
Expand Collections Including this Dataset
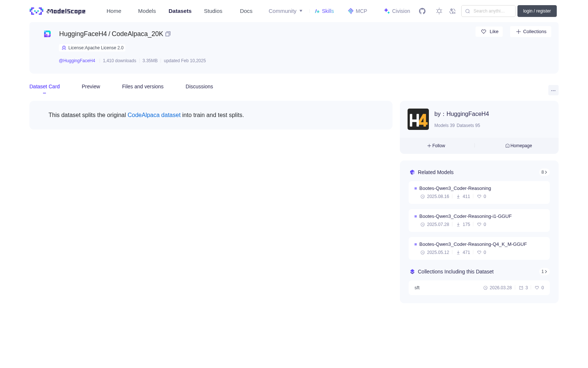pyautogui.click(x=544, y=272)
